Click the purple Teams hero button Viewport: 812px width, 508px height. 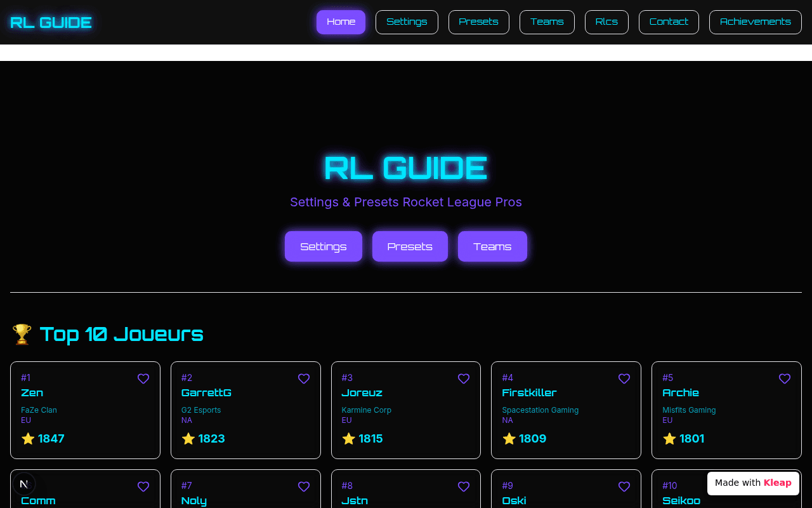point(492,246)
